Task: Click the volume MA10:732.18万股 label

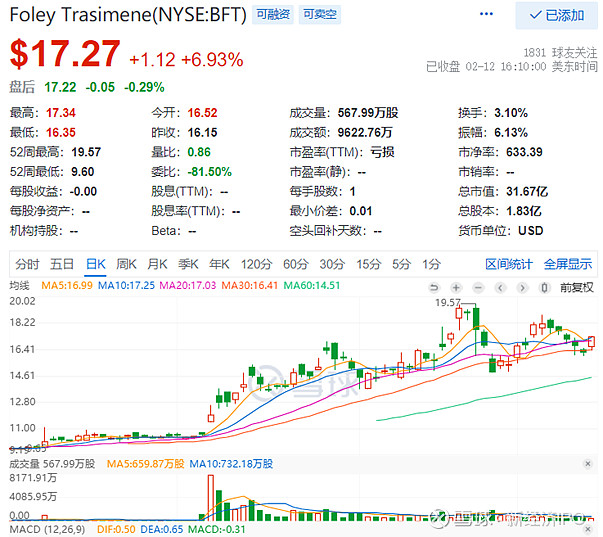Action: pyautogui.click(x=231, y=464)
